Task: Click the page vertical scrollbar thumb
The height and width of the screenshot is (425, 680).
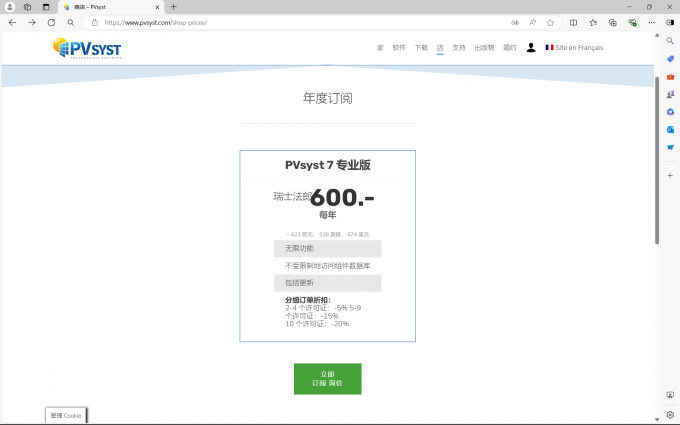Action: coord(657,160)
